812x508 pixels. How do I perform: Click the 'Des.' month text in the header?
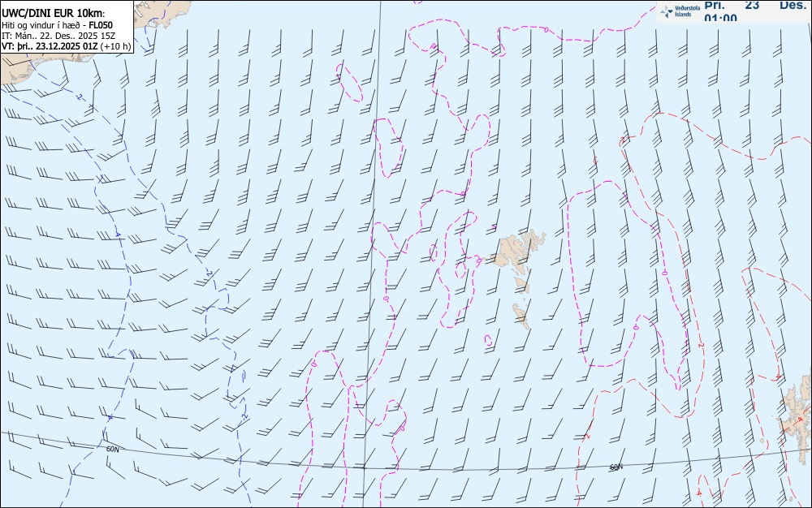(793, 5)
